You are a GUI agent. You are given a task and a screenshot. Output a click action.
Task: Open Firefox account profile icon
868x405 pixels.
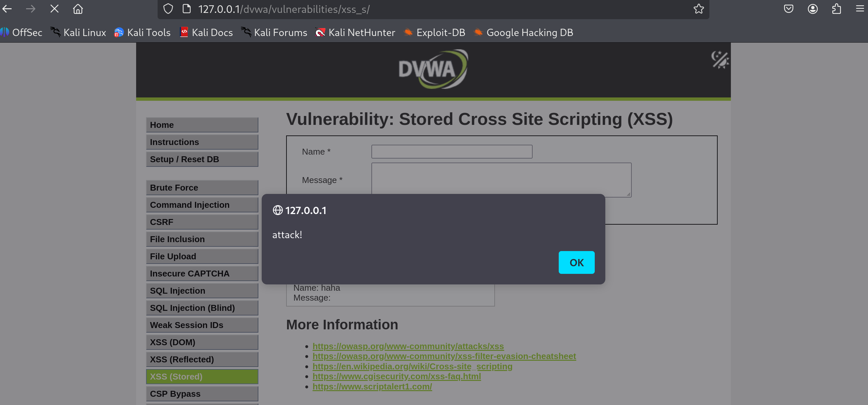812,9
